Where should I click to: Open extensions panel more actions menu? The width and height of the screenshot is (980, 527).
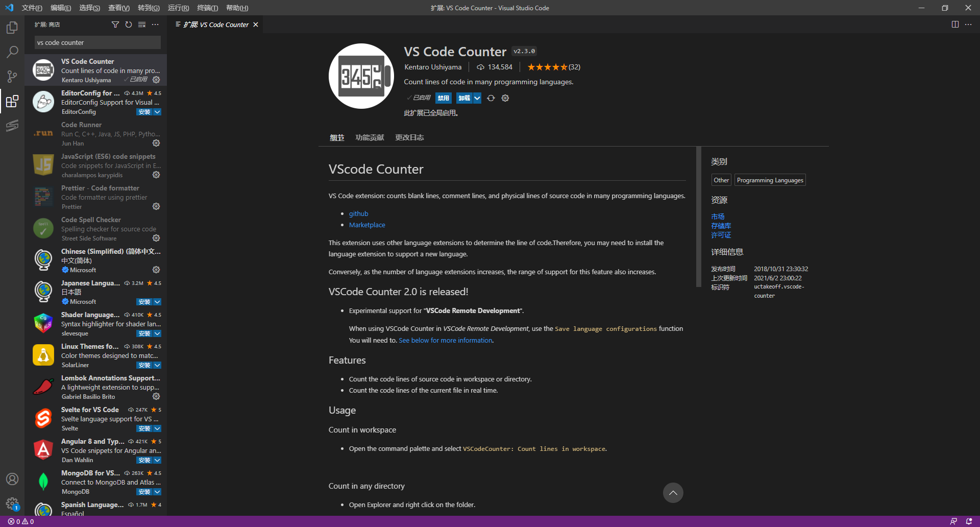155,25
